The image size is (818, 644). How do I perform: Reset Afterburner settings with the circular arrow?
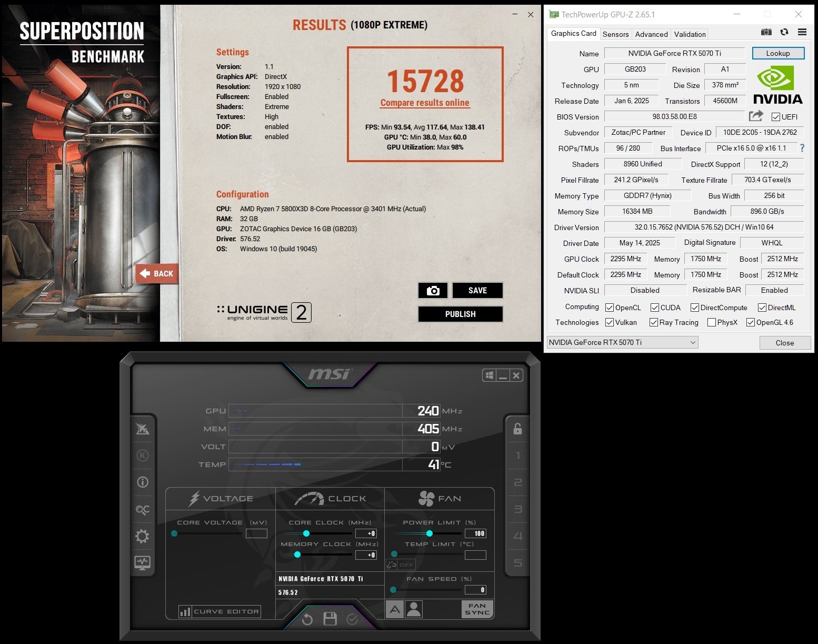(307, 619)
